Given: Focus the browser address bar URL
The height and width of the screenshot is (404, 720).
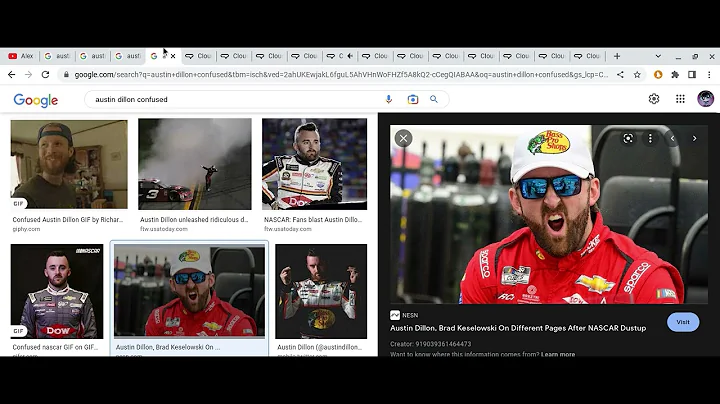Looking at the screenshot, I should tap(341, 74).
